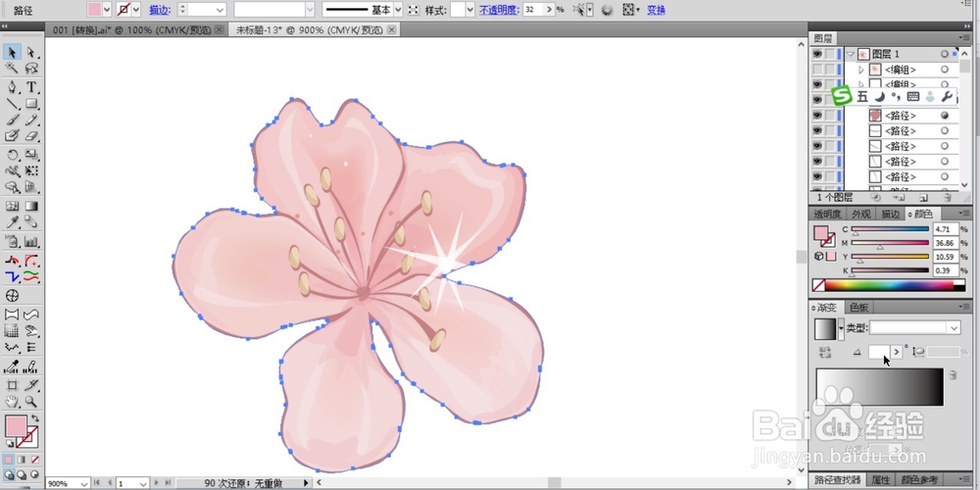Select the Column Graph tool
Image resolution: width=980 pixels, height=490 pixels.
pos(31,241)
